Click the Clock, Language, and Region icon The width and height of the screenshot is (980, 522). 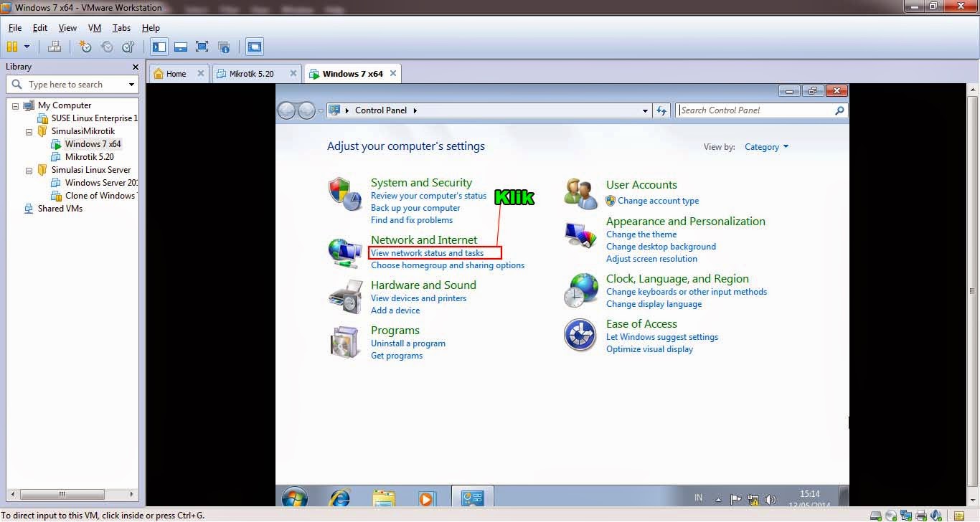click(x=580, y=290)
